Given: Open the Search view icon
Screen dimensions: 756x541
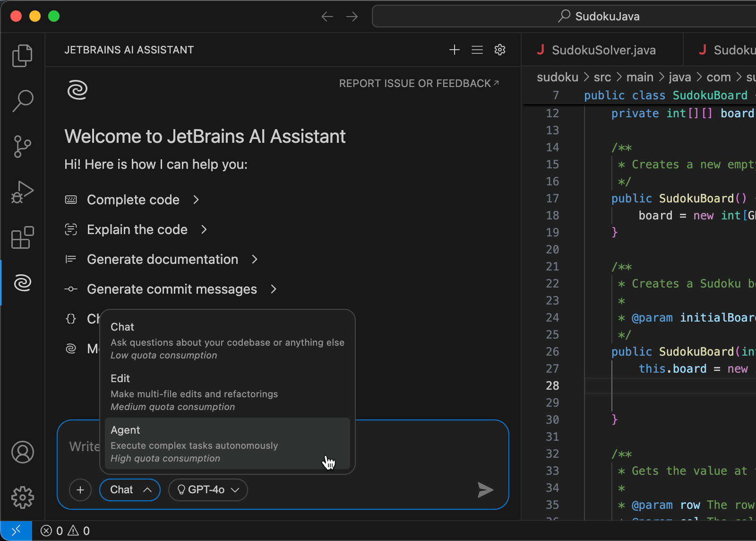Looking at the screenshot, I should pyautogui.click(x=22, y=101).
